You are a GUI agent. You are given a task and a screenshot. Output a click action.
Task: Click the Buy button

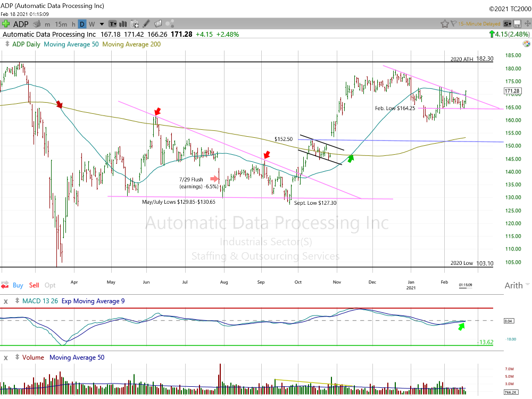[x=18, y=285]
